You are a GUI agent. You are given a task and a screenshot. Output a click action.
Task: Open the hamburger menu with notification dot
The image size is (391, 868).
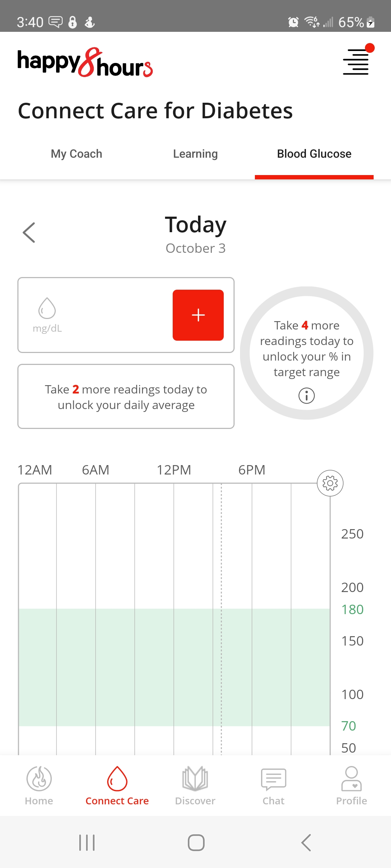coord(356,61)
